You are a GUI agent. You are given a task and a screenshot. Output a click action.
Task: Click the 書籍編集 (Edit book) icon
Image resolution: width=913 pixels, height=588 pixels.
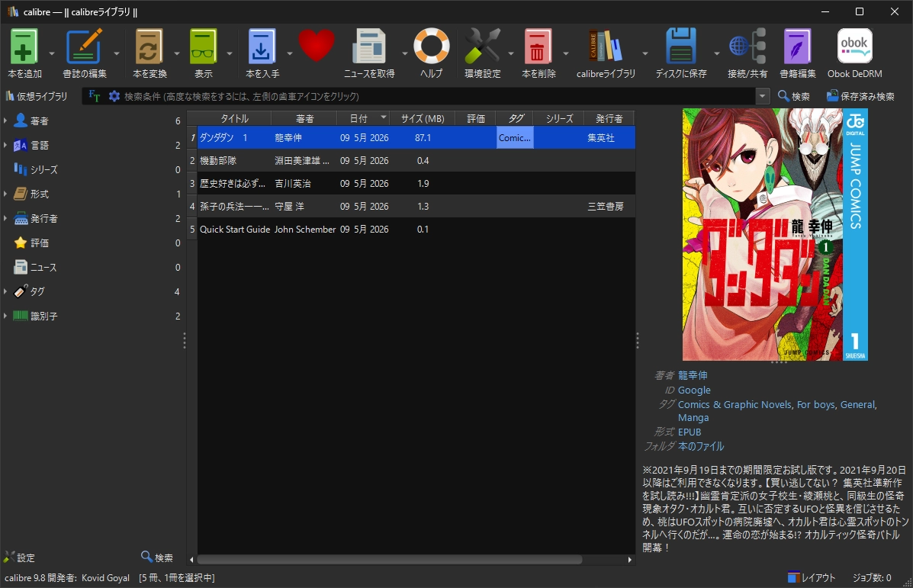tap(797, 47)
